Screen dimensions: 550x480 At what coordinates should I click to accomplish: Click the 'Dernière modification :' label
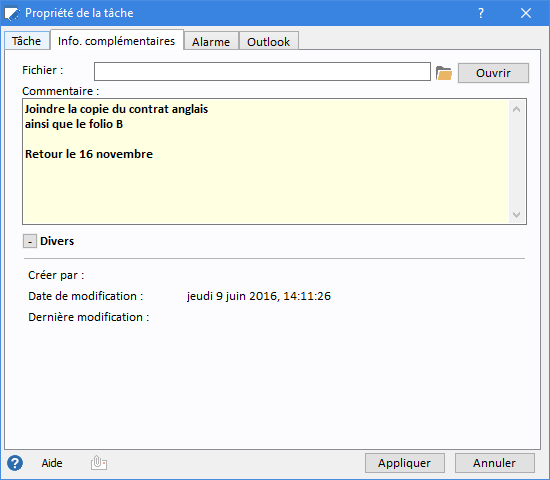[89, 317]
